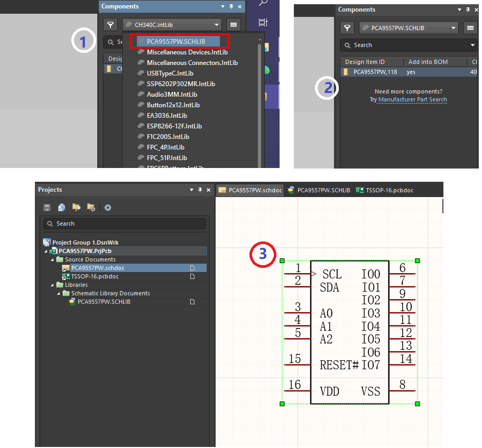Screen dimensions: 482x448
Task: Open the PCA9557PW.SCHLIB library dropdown
Action: (409, 28)
